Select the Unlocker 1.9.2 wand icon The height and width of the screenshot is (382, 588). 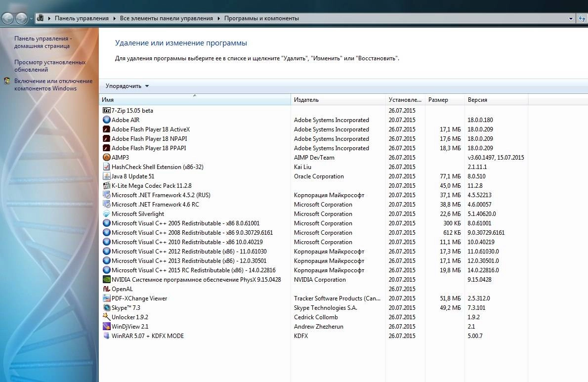[x=107, y=317]
